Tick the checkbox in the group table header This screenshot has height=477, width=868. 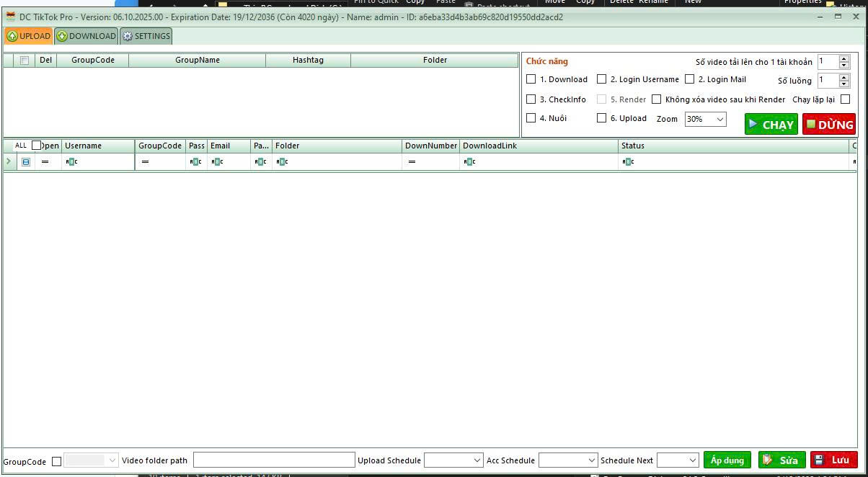coord(25,61)
